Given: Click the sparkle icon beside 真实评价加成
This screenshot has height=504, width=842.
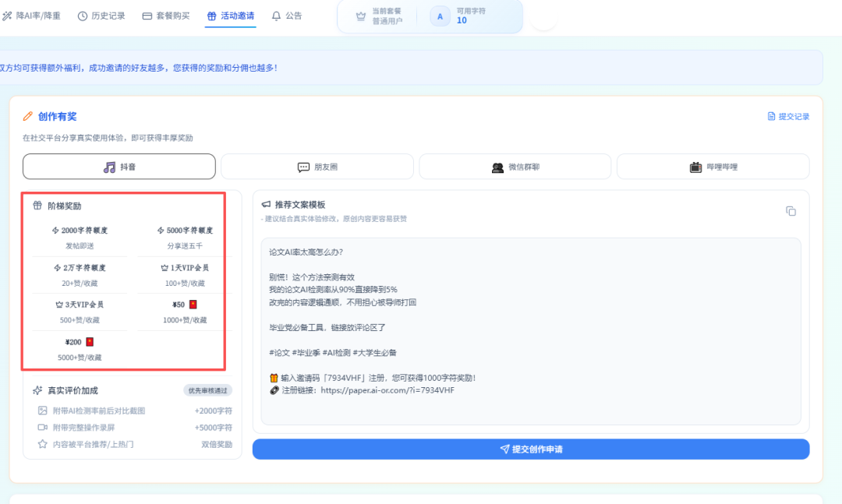Looking at the screenshot, I should pyautogui.click(x=37, y=391).
